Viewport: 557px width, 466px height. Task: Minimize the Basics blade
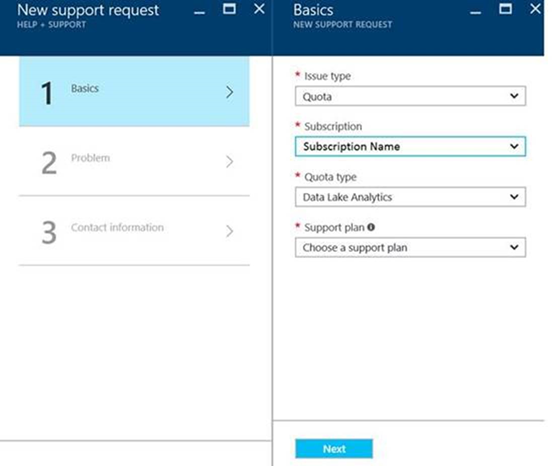476,13
